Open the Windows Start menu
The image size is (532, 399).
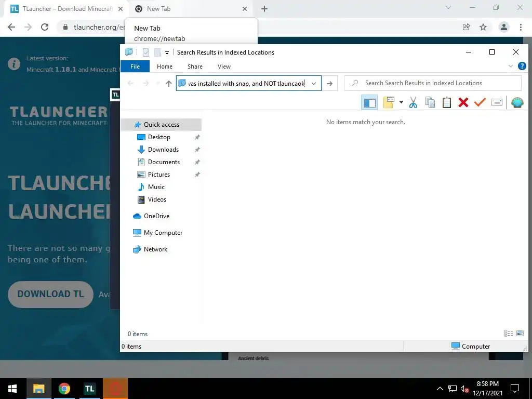[x=12, y=389]
